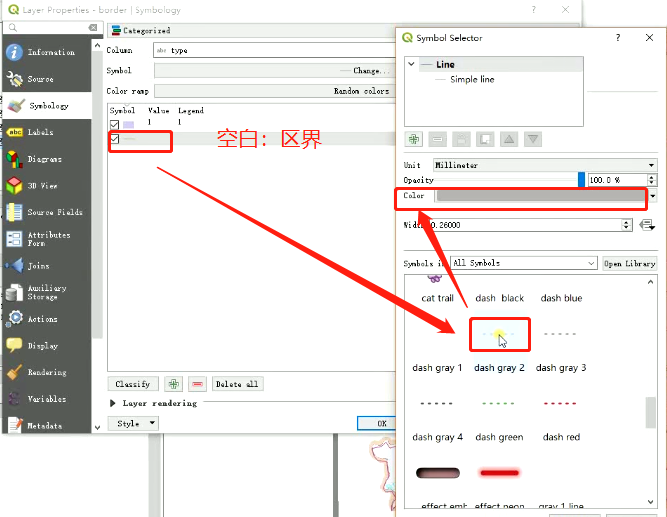Click Symbol Selector help question mark
The height and width of the screenshot is (517, 667).
(618, 38)
